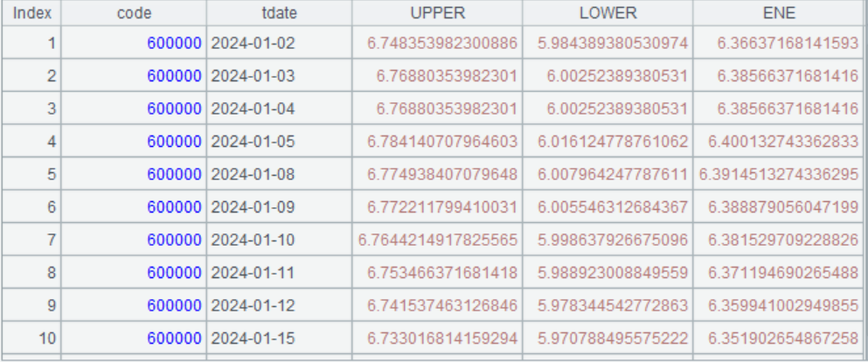
Task: Click date cell 2024-01-02
Action: coord(279,43)
